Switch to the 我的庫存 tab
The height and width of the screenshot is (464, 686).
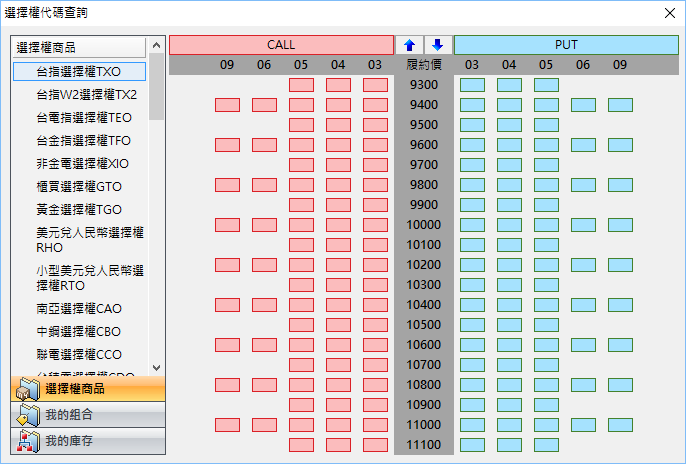tap(86, 440)
